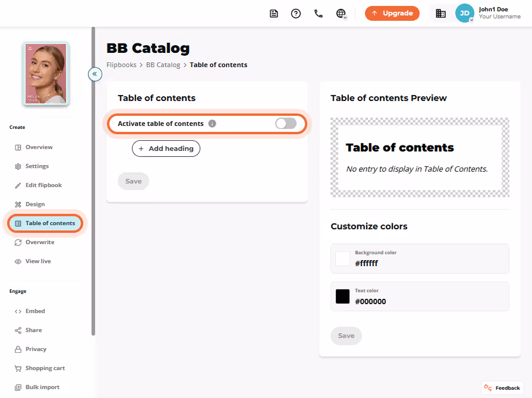Image resolution: width=532 pixels, height=398 pixels.
Task: Click the phone contact icon
Action: click(318, 14)
